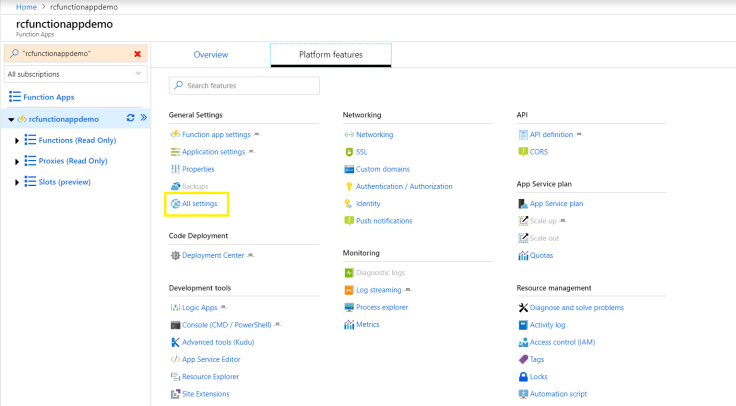Click the App Service Editor code icon
Screen dimensions: 736x406
click(x=175, y=360)
